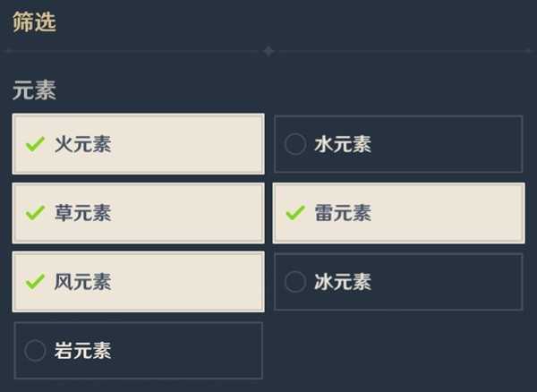Deselect the 火元素 filter option
Image resolution: width=537 pixels, height=392 pixels.
pos(138,144)
